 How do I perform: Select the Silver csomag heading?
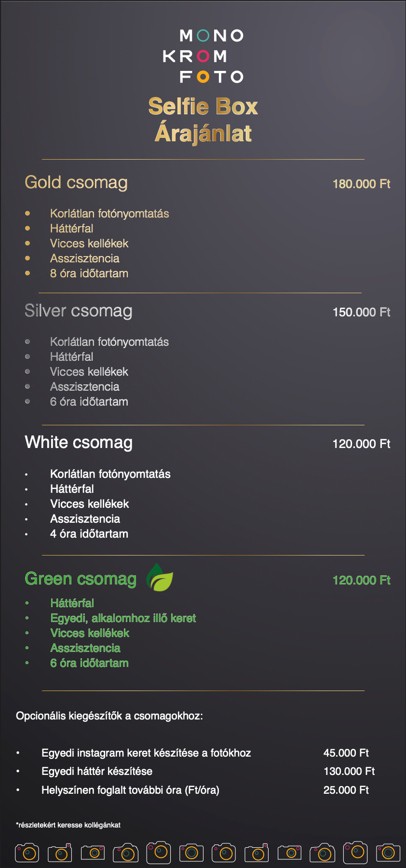click(x=79, y=311)
